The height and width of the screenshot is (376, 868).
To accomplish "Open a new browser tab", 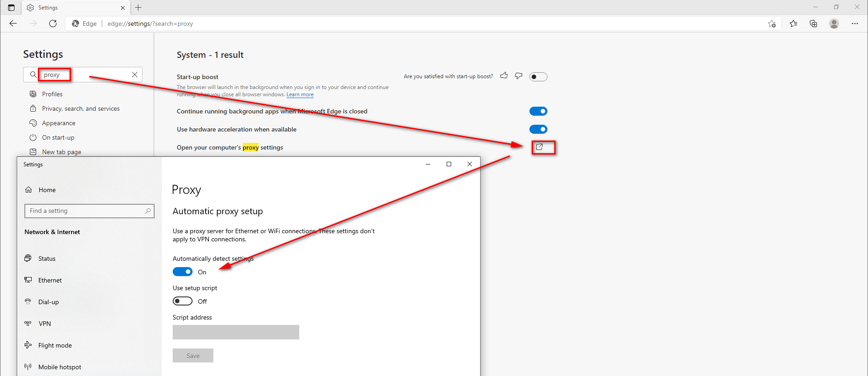I will click(x=138, y=8).
